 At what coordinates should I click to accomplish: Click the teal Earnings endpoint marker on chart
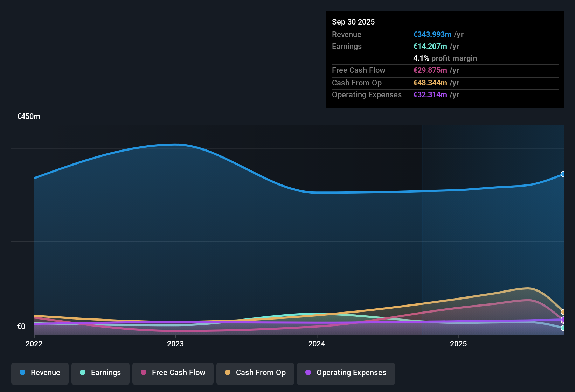563,328
